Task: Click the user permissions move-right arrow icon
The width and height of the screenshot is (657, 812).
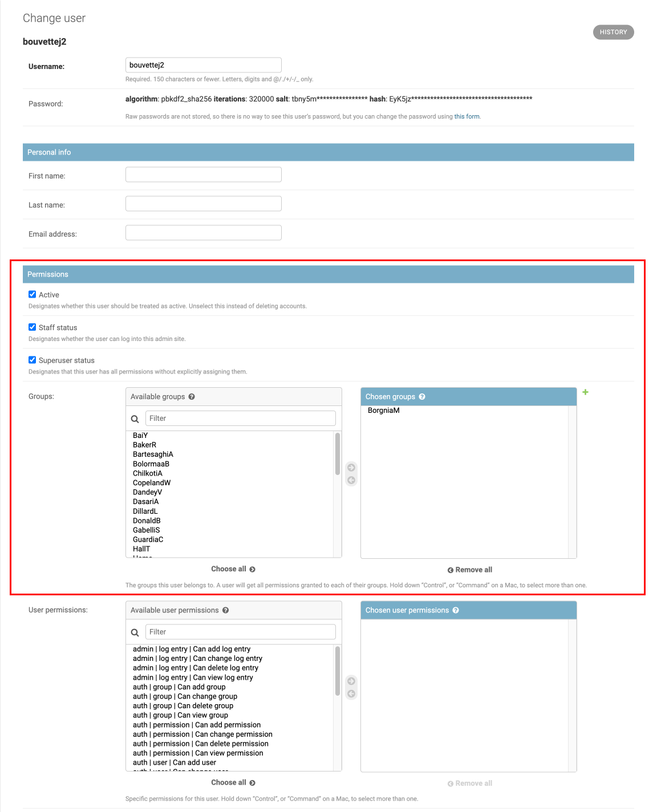Action: pos(351,681)
